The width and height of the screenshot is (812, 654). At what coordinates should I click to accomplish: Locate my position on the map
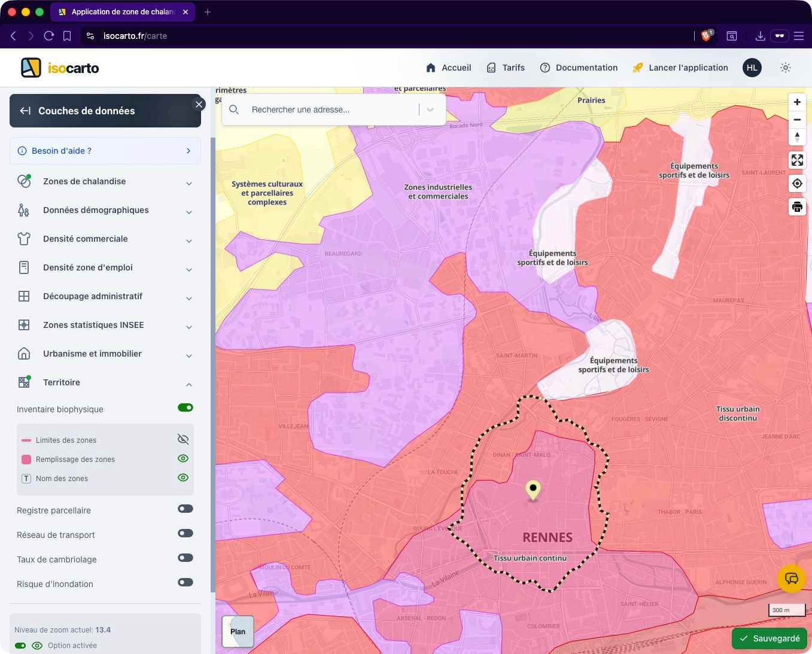point(797,184)
